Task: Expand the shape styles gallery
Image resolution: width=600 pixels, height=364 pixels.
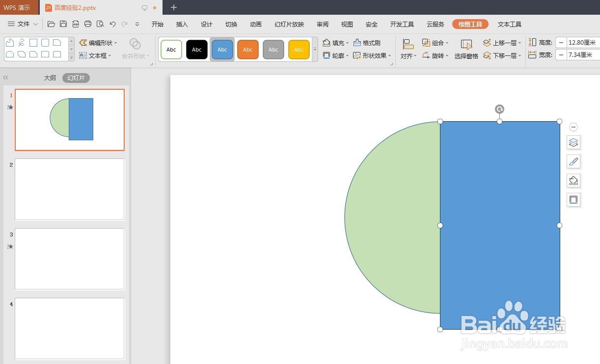Action: [x=315, y=50]
